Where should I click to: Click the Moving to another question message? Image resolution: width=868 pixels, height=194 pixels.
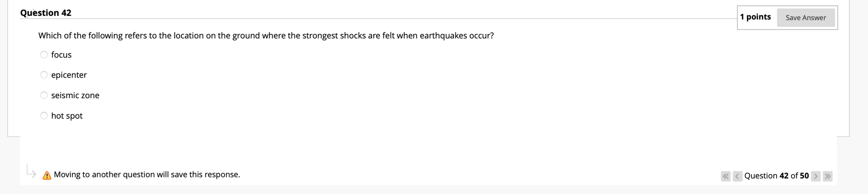pyautogui.click(x=147, y=174)
